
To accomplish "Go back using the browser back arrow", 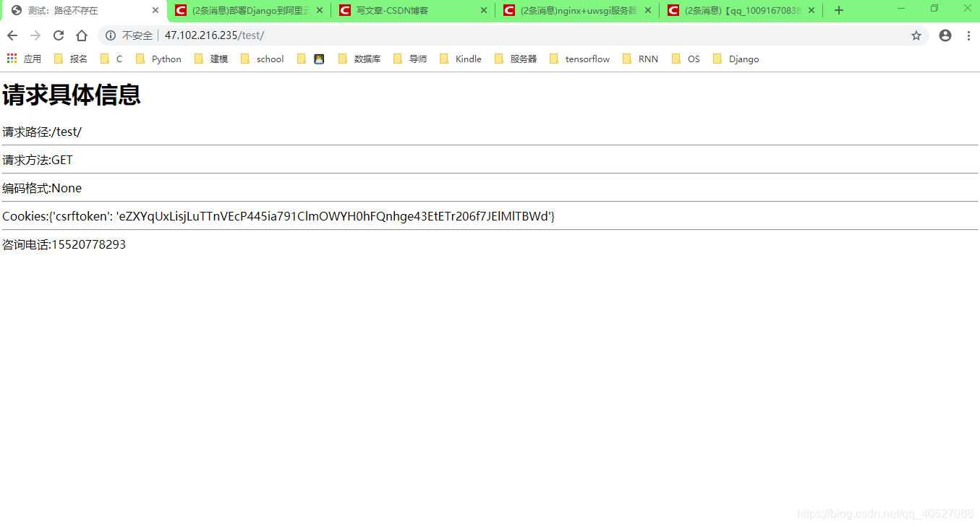I will [12, 35].
